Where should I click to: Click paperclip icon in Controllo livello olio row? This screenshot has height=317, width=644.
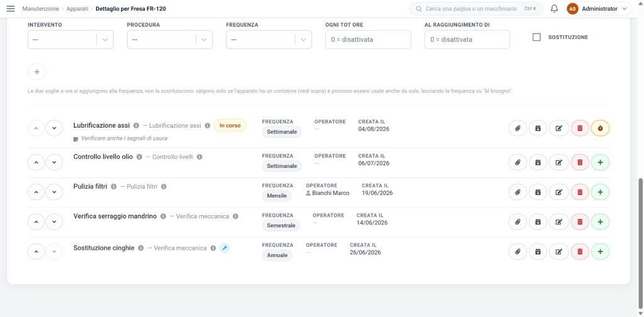click(x=518, y=163)
